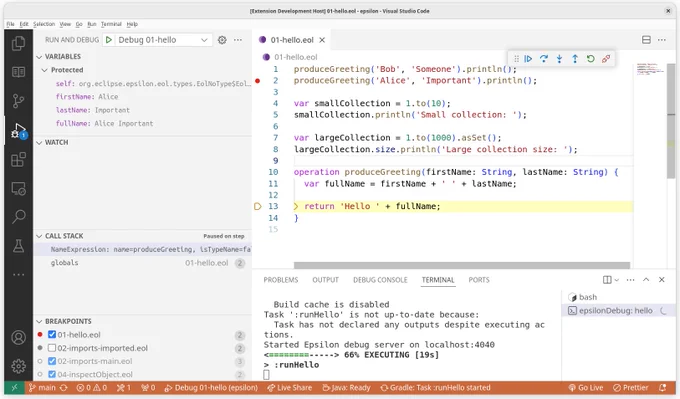Open the Explorer view in activity bar

coord(18,43)
